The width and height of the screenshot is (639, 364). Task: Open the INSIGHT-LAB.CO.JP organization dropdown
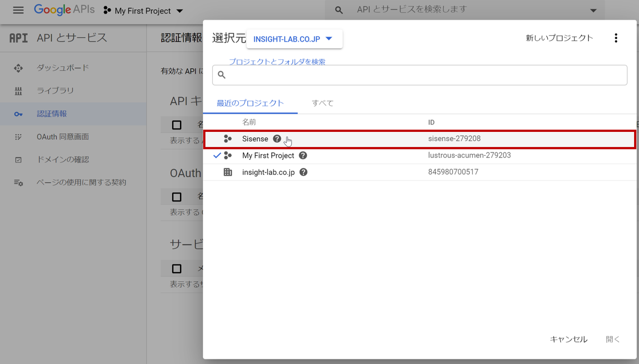tap(294, 39)
